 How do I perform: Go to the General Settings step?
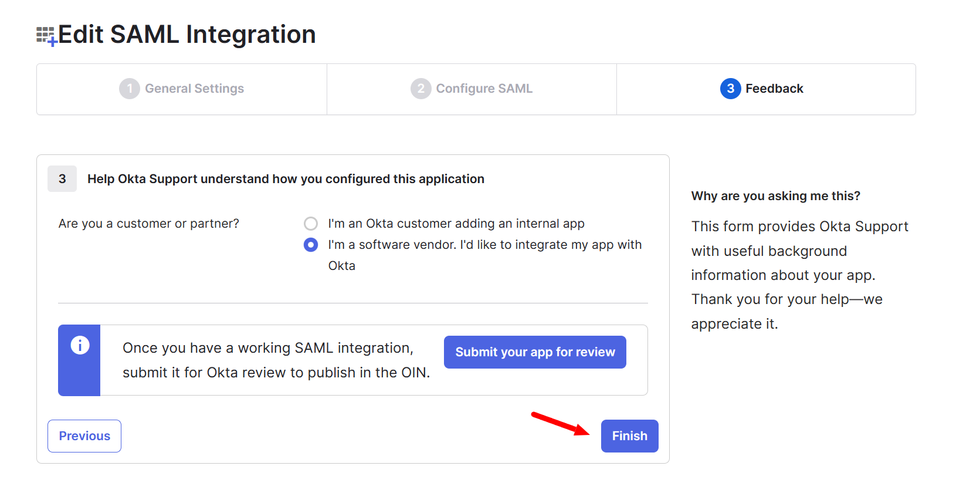(194, 89)
